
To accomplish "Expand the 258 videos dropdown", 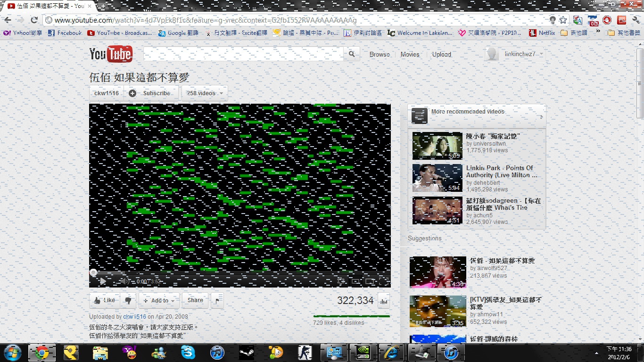I will 205,93.
